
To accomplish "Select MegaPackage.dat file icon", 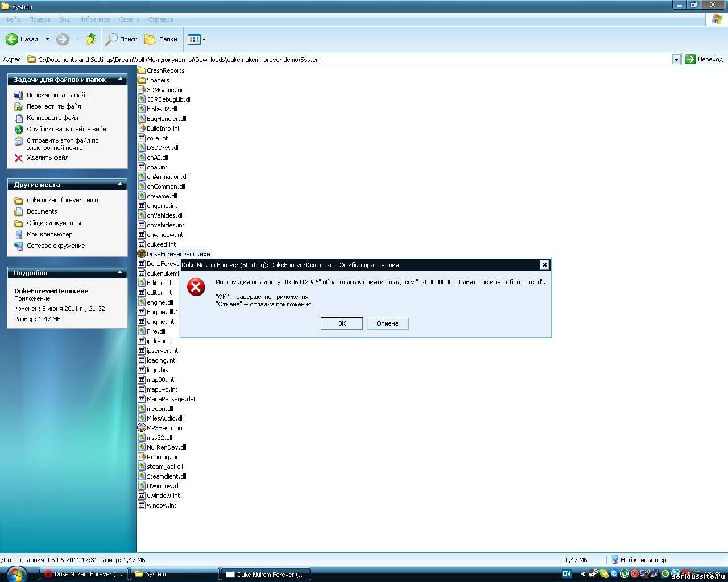I will (142, 399).
